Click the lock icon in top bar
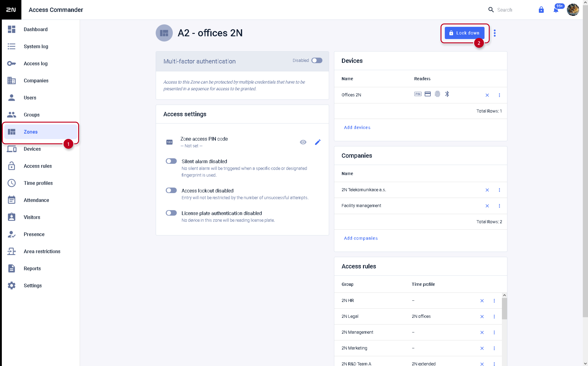Screen dimensions: 588x366 (x=541, y=10)
